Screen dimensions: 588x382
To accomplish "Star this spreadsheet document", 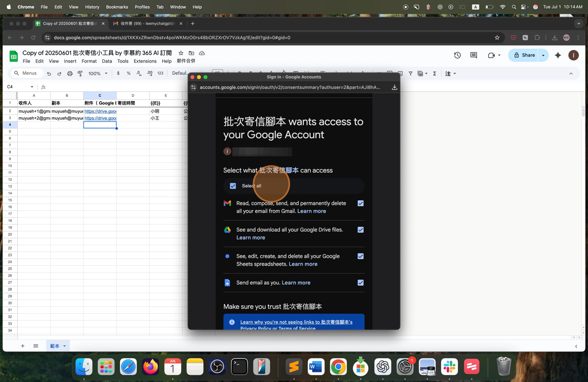I will tap(181, 53).
